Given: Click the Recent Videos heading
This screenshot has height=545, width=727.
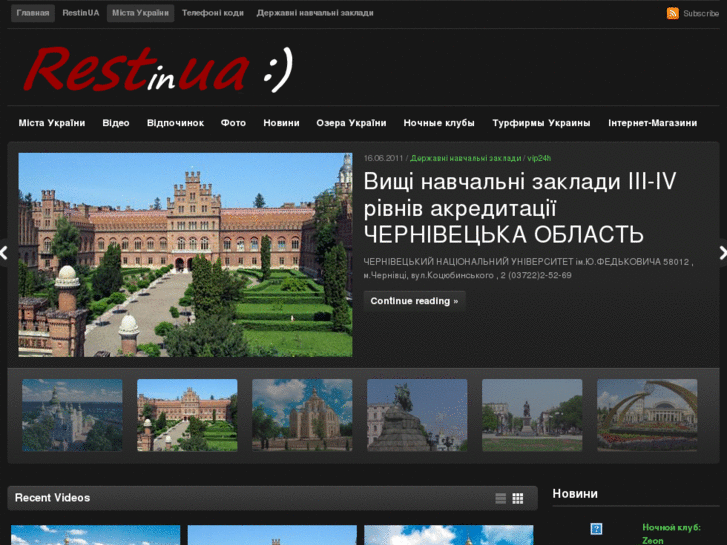Looking at the screenshot, I should [52, 498].
